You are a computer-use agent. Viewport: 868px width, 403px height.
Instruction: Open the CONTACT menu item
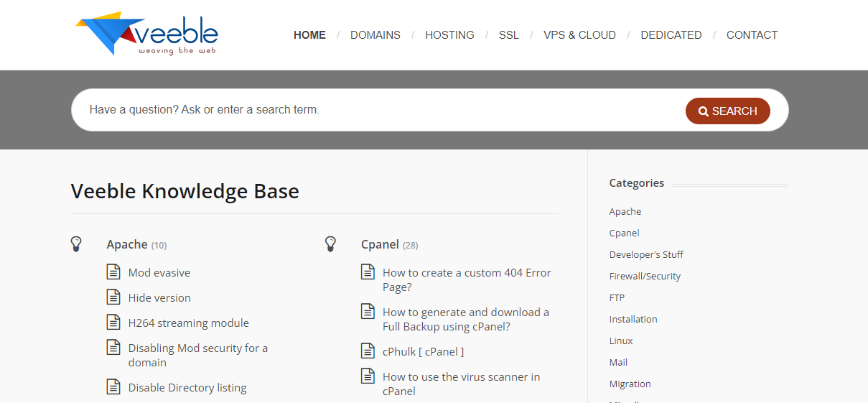(x=752, y=35)
